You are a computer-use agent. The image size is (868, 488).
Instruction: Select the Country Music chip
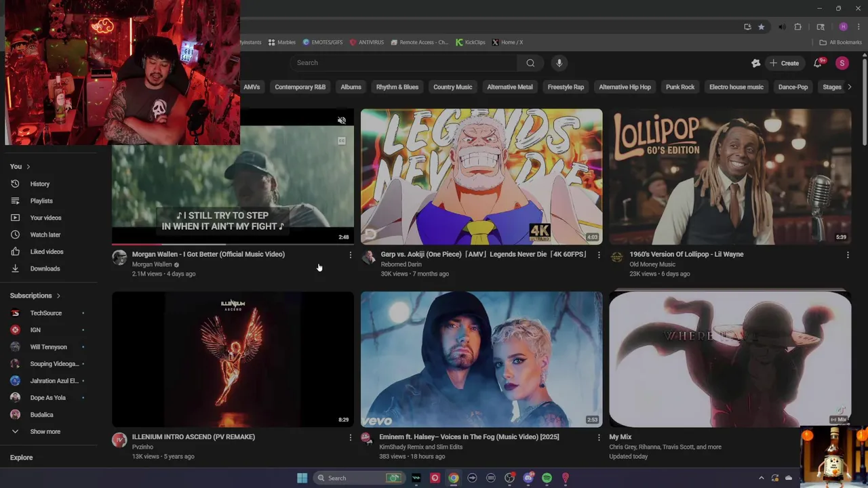click(x=452, y=87)
